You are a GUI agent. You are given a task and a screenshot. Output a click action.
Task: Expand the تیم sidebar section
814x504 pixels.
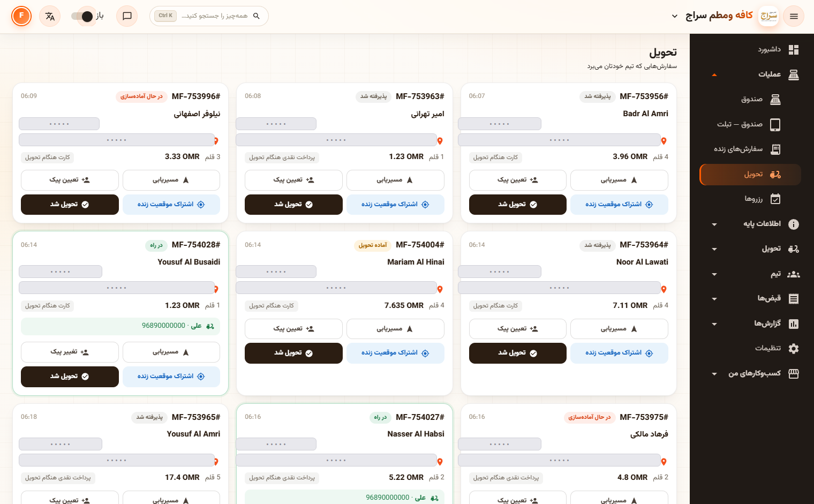point(750,274)
